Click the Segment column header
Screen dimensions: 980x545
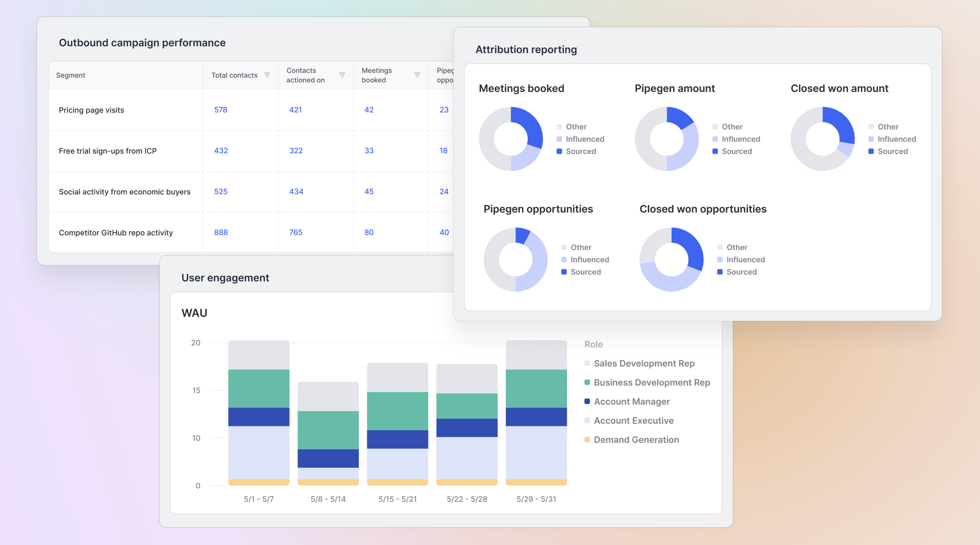[x=71, y=75]
